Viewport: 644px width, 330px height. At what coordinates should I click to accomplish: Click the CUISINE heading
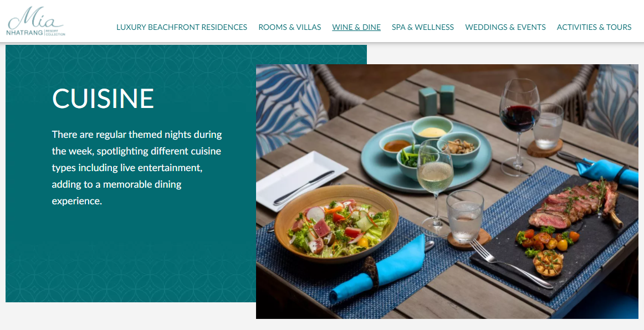pyautogui.click(x=103, y=99)
